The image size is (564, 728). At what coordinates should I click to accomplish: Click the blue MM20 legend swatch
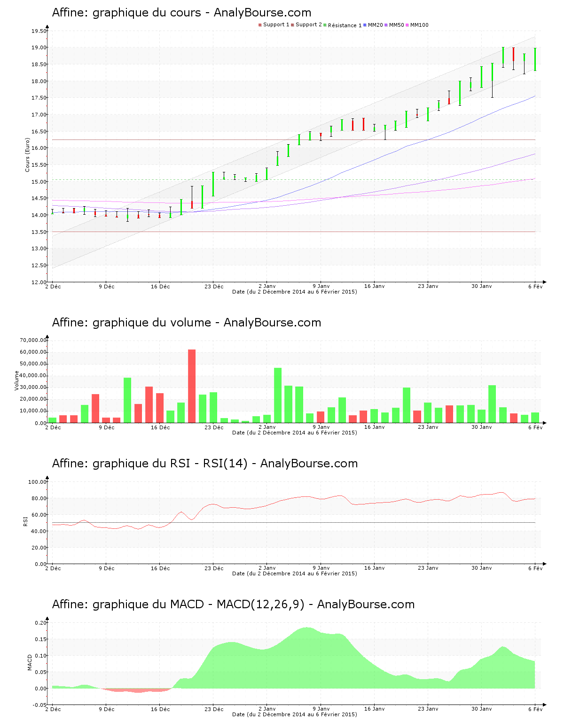[x=365, y=25]
